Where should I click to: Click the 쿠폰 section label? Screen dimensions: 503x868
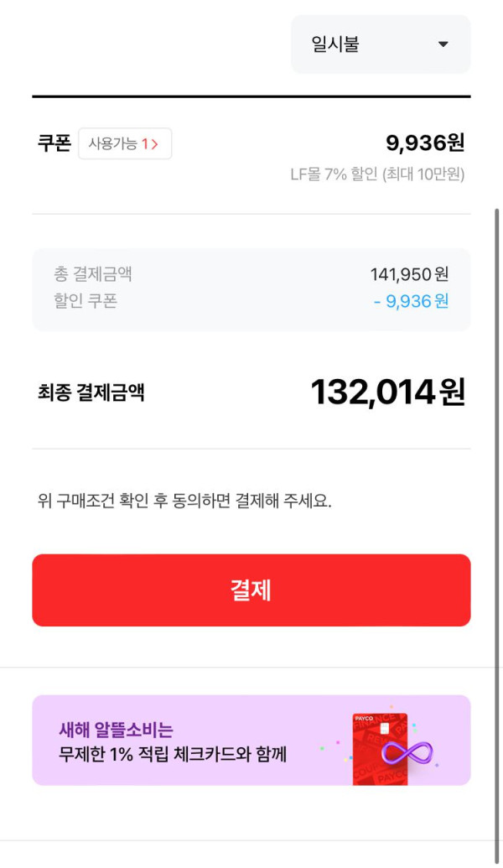coord(54,143)
